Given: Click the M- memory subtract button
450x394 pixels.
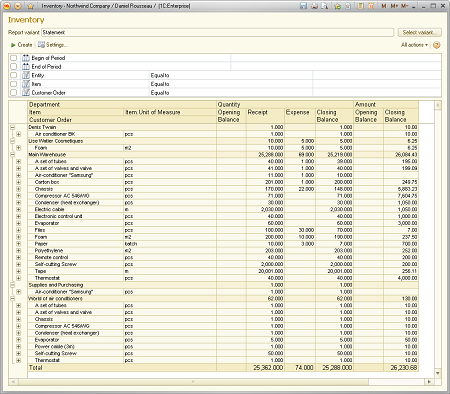Looking at the screenshot, I should pyautogui.click(x=404, y=6).
